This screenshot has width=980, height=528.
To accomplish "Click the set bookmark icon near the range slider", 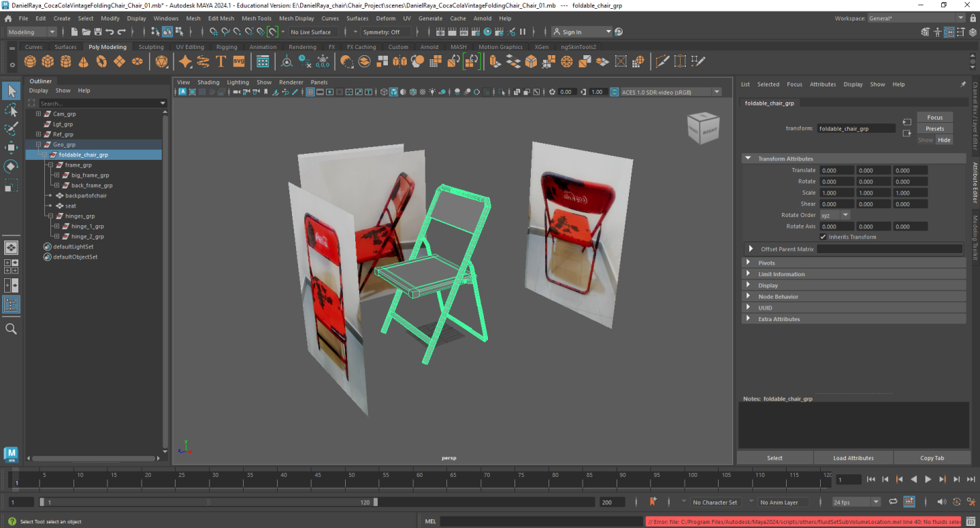I will click(x=653, y=502).
